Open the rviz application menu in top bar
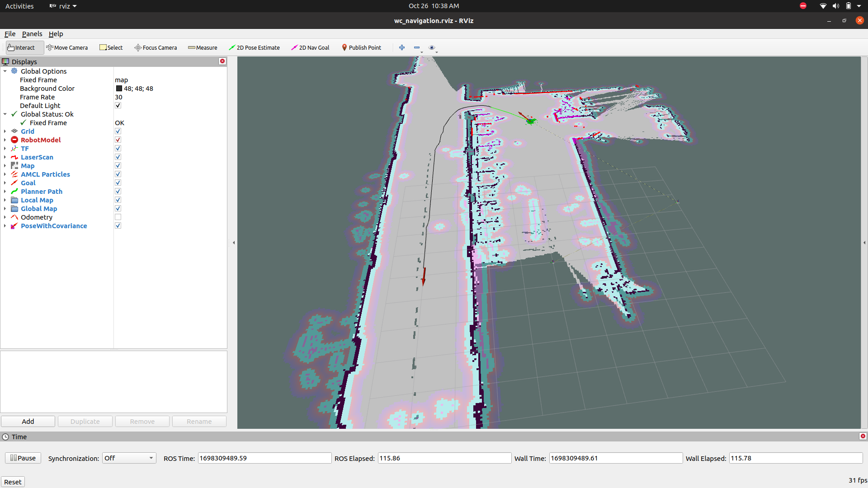Screen dimensions: 868x488 [63, 6]
